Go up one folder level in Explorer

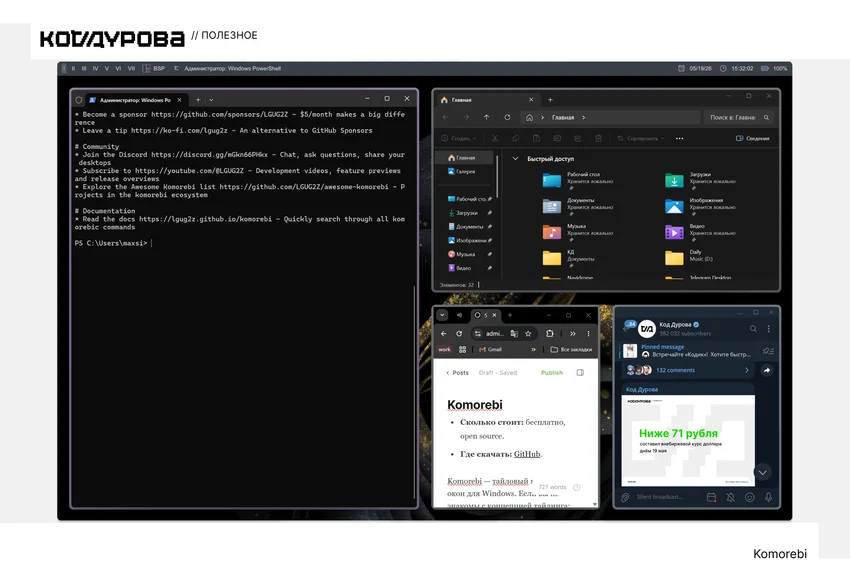pyautogui.click(x=486, y=117)
